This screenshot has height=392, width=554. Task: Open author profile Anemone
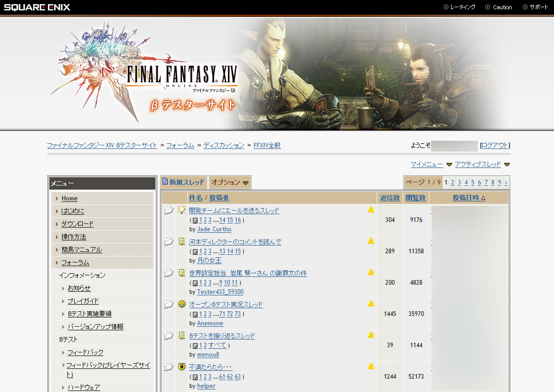click(210, 324)
